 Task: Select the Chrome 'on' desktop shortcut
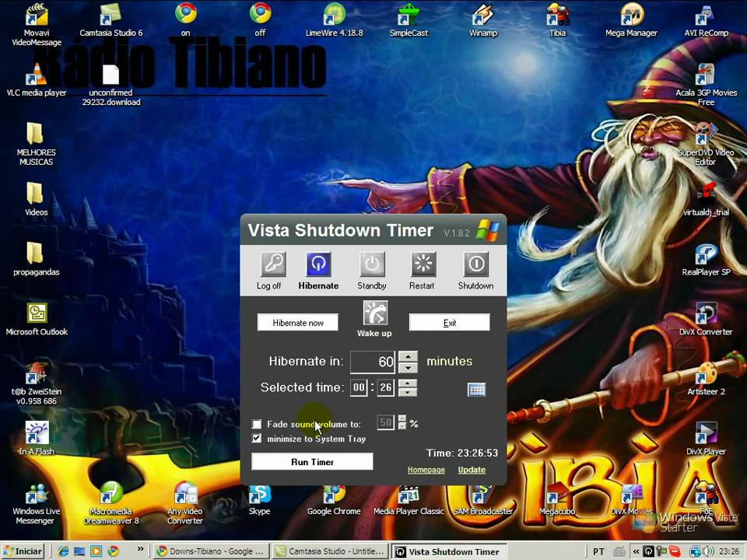click(x=185, y=20)
